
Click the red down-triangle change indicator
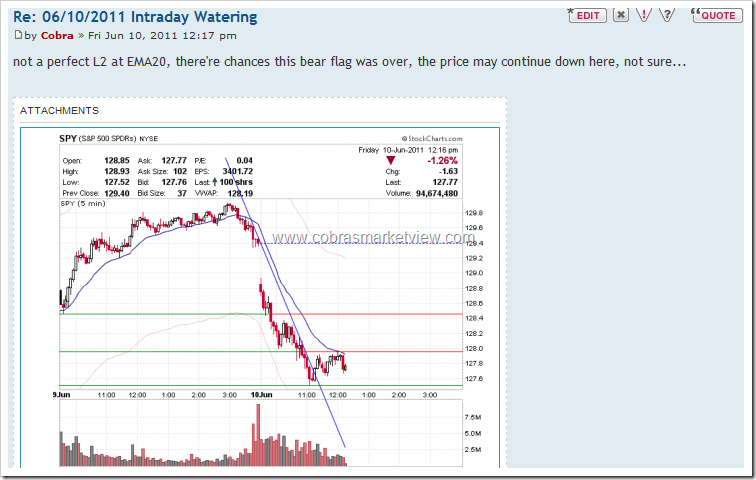point(391,160)
